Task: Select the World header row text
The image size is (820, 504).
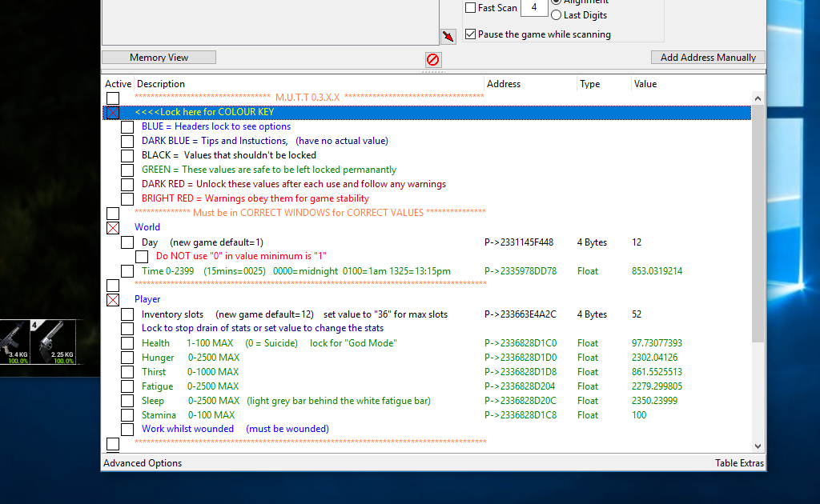Action: click(147, 227)
